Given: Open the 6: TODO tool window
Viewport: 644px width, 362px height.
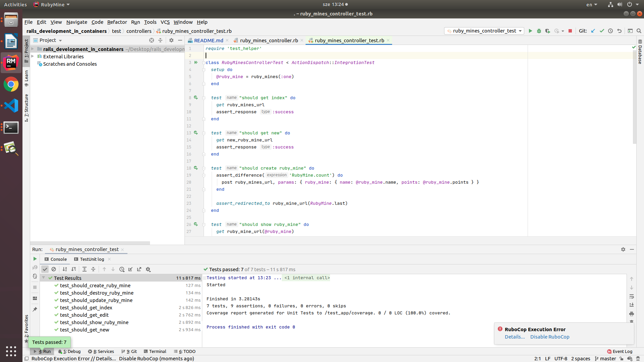Looking at the screenshot, I should pos(184,351).
